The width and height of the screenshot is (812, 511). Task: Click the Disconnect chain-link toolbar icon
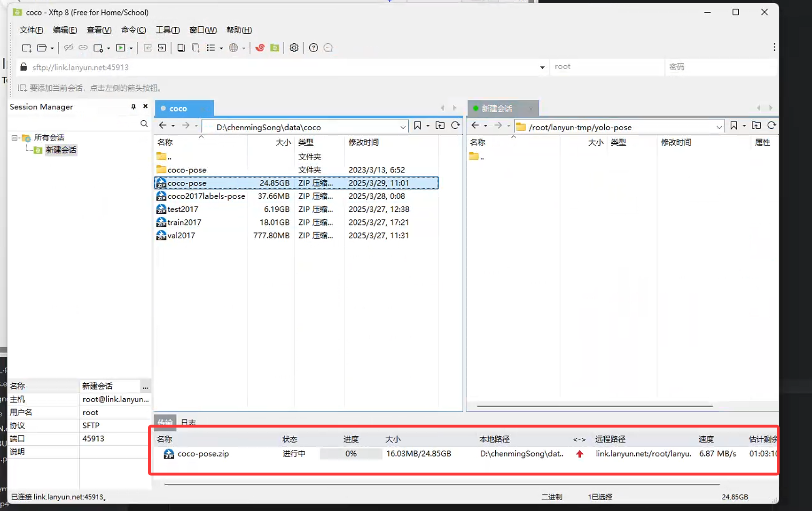(83, 48)
